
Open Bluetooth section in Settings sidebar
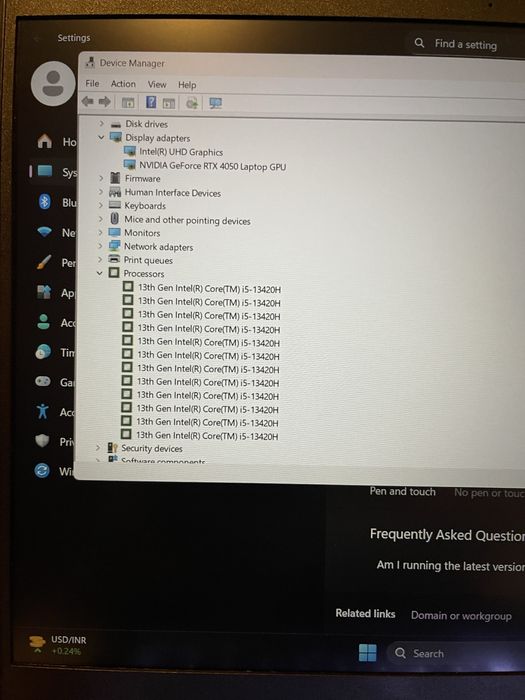[x=45, y=202]
